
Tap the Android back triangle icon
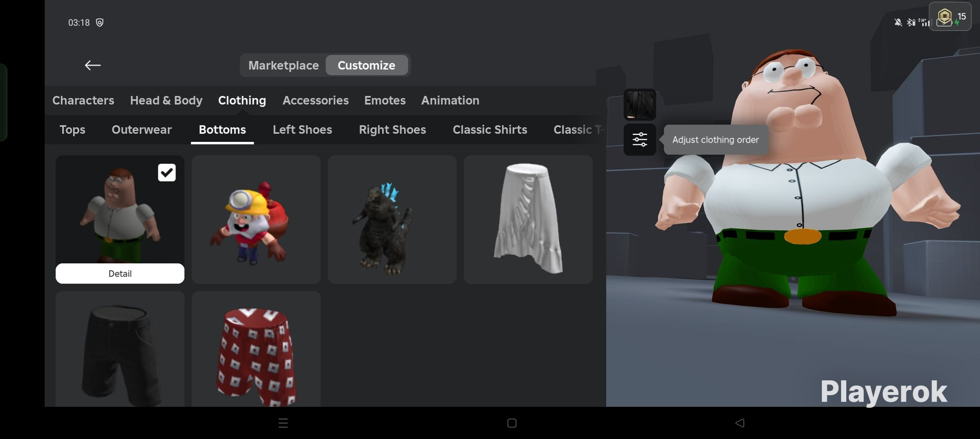(x=740, y=423)
